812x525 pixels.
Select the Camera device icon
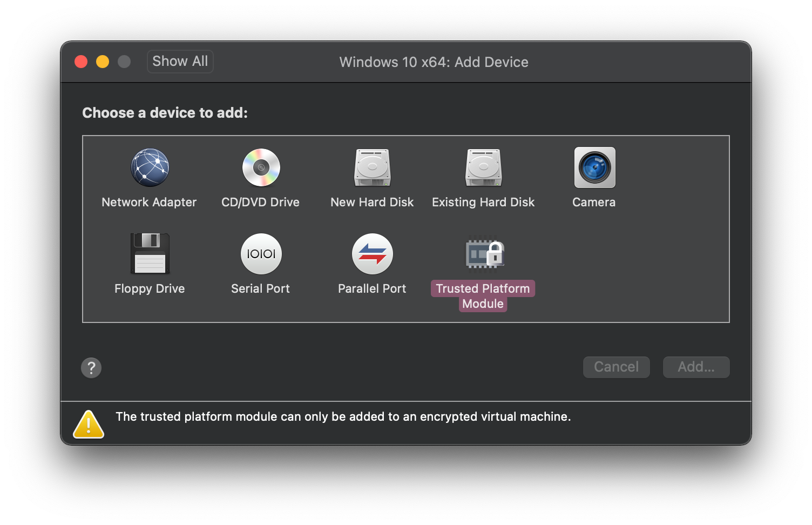pos(594,167)
